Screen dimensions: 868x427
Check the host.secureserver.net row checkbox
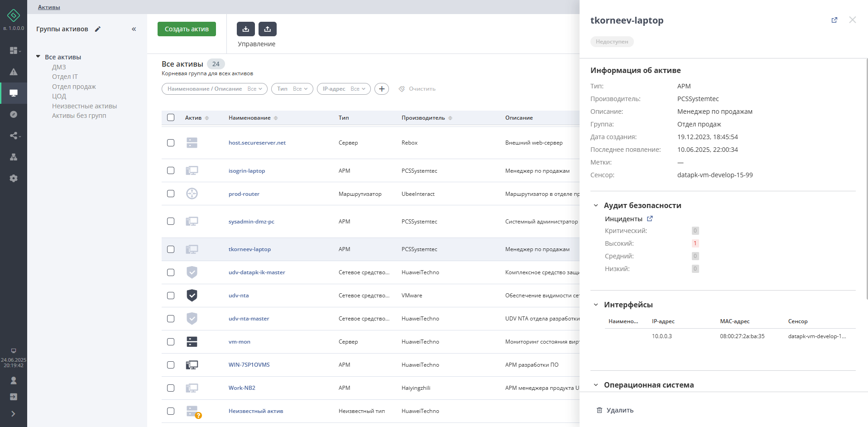(x=171, y=143)
